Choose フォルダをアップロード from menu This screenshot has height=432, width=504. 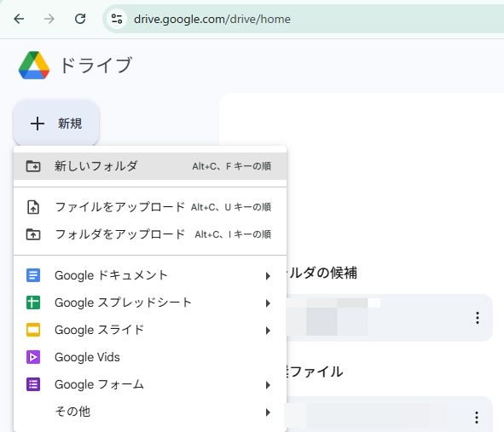pyautogui.click(x=150, y=234)
